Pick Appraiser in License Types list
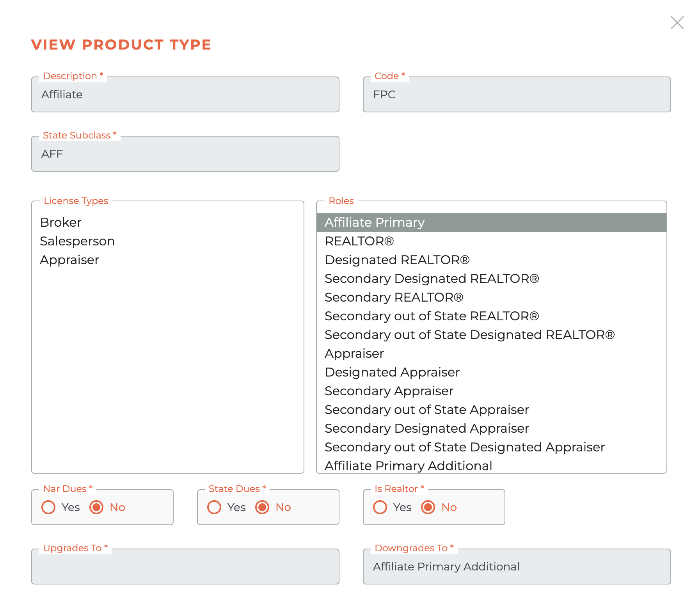 click(69, 260)
